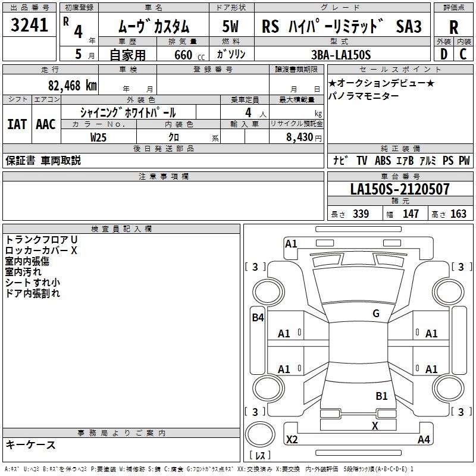Click recycle deposit 8,430円
This screenshot has height=476, width=476.
tap(304, 137)
